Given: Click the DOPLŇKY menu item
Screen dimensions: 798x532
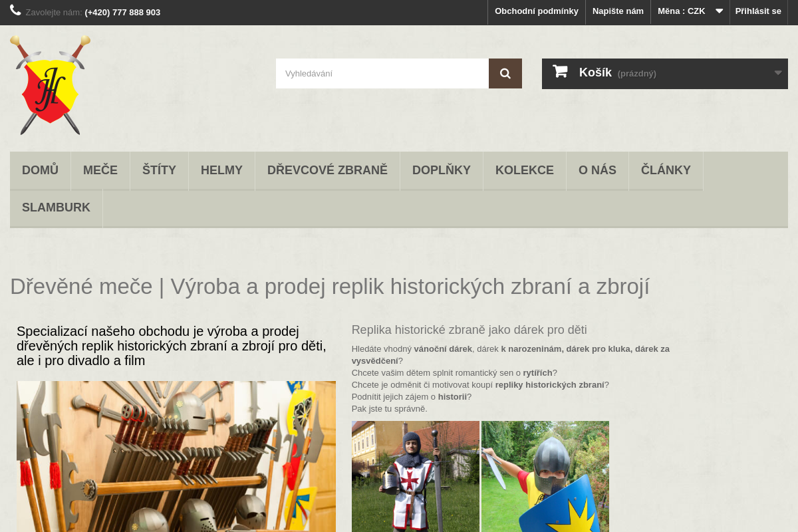Looking at the screenshot, I should point(441,170).
